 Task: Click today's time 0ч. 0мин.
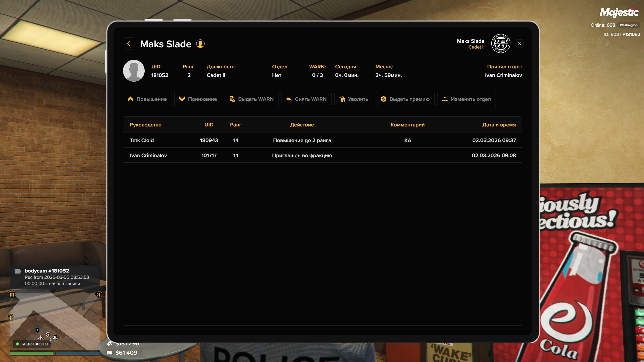[347, 75]
